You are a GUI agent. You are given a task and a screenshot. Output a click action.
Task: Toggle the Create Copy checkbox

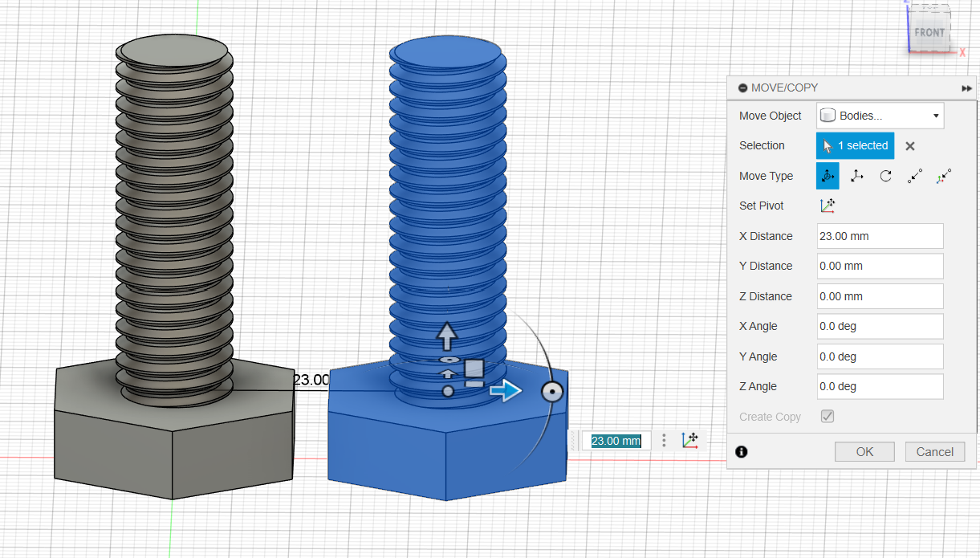[x=828, y=417]
